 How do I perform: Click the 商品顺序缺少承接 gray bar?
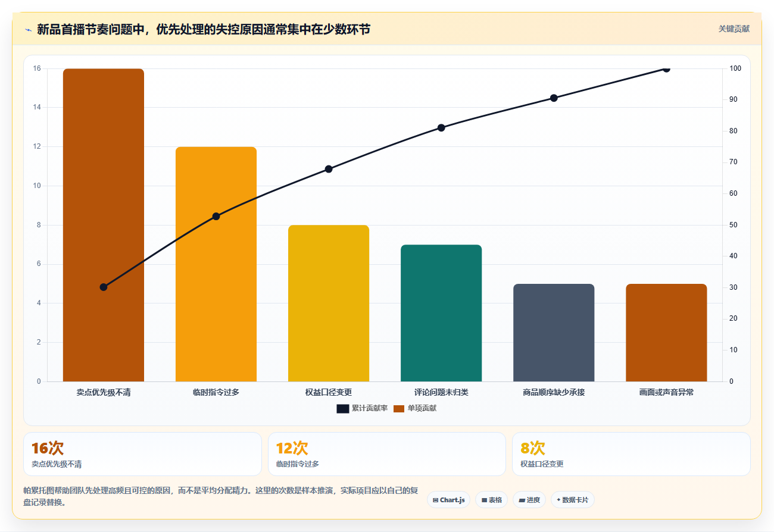click(554, 333)
